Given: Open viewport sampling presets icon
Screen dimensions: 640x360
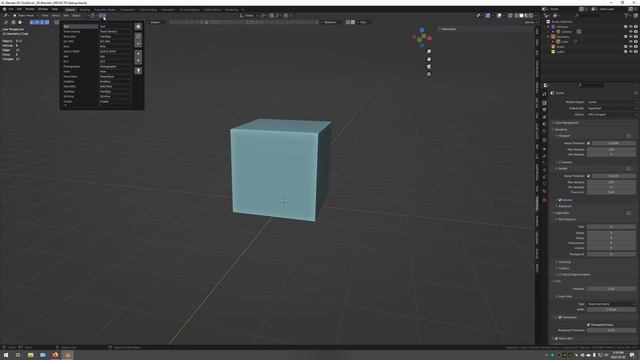Looking at the screenshot, I should coord(629,136).
